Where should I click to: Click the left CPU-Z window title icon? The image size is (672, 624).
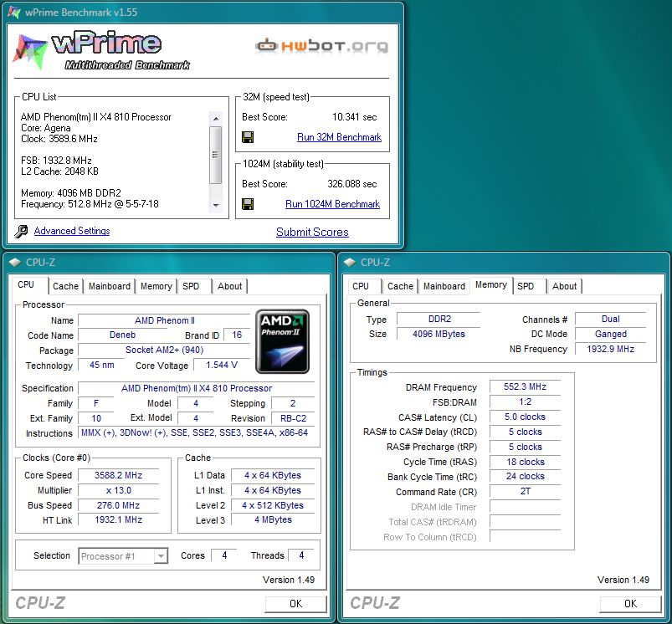(x=15, y=262)
